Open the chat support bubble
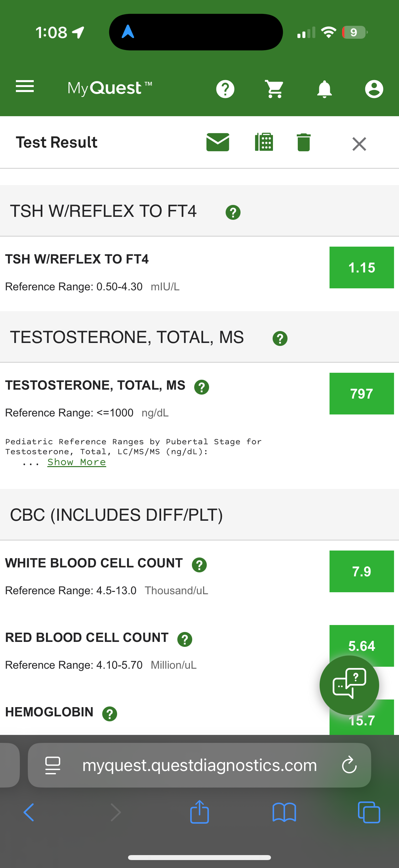 click(349, 685)
